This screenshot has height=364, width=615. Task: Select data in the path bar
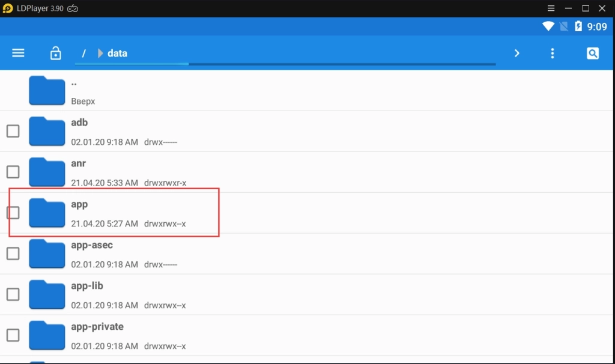click(118, 53)
